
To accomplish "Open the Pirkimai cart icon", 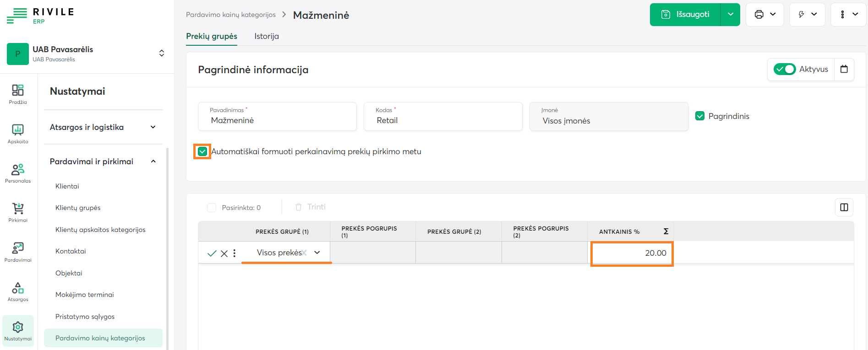I will pos(18,212).
